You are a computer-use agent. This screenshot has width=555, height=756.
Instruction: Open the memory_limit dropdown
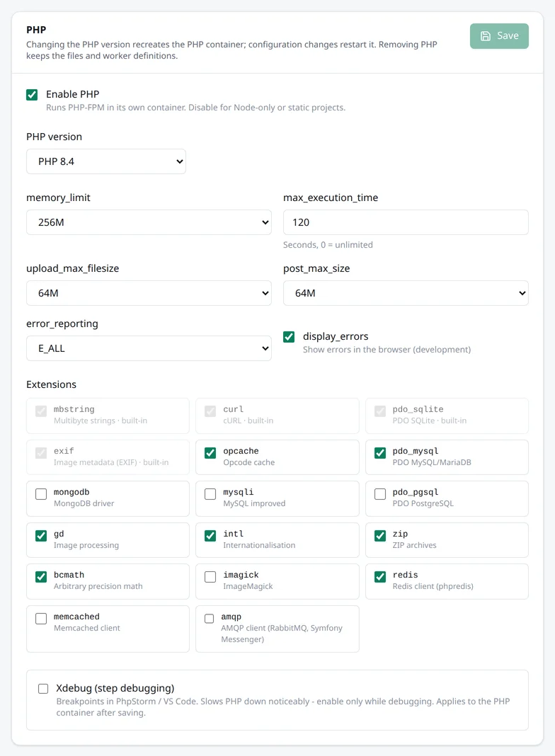(149, 222)
